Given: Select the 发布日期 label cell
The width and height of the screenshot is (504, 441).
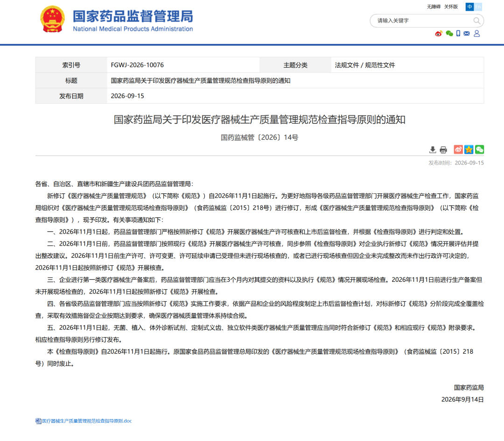Looking at the screenshot, I should (71, 96).
